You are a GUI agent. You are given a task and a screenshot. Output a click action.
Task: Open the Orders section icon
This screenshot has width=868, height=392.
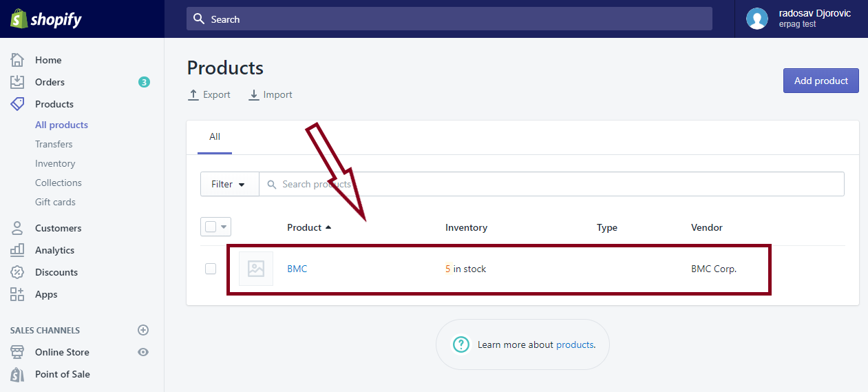[17, 82]
